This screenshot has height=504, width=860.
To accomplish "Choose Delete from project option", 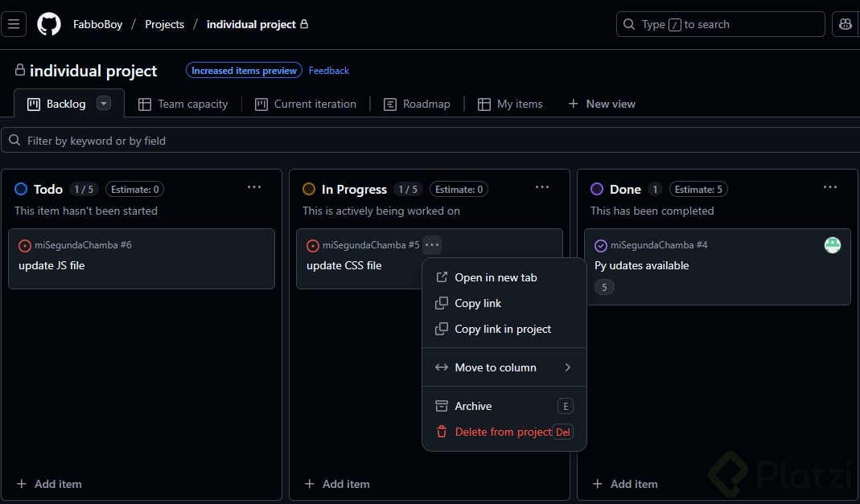I will coord(503,432).
